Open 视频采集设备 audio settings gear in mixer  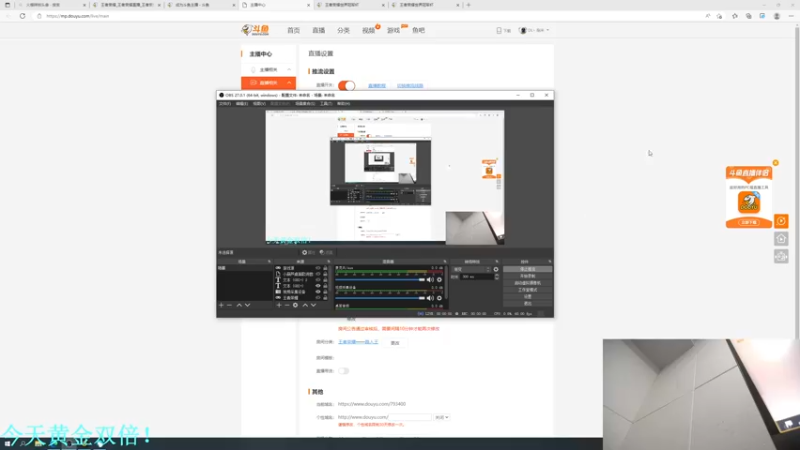tap(439, 298)
